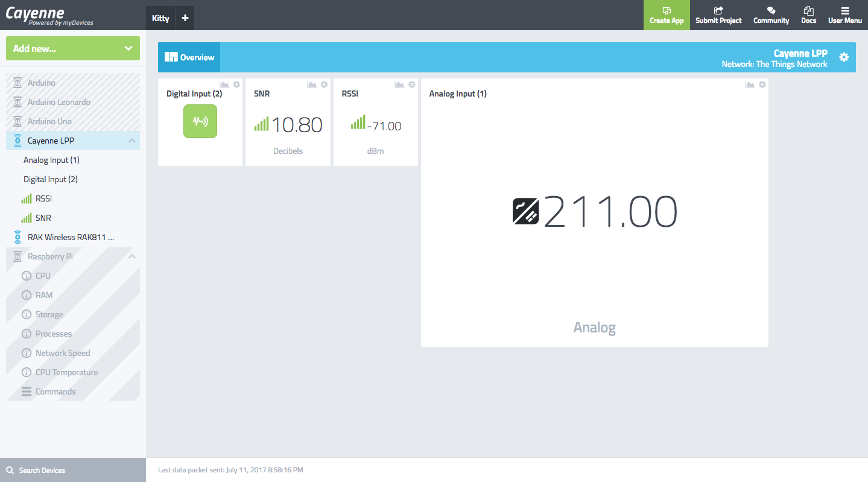Add a new project tab with plus
This screenshot has width=868, height=482.
click(185, 18)
